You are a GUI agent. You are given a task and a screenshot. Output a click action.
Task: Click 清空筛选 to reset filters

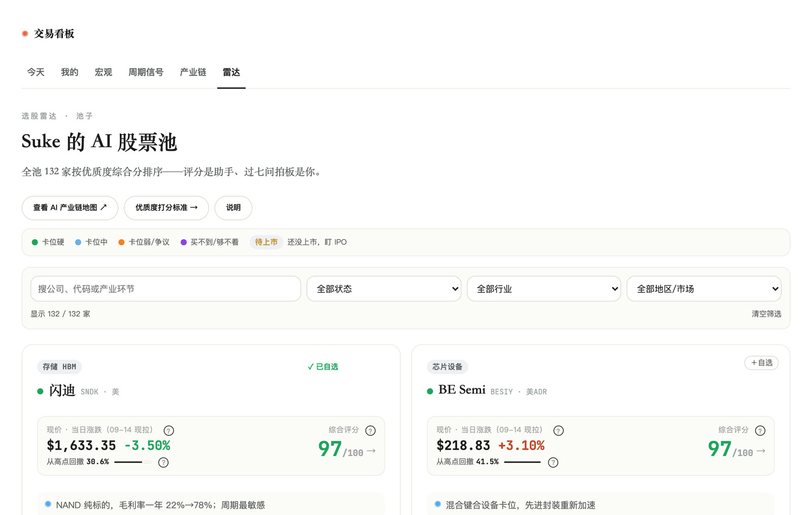(766, 314)
